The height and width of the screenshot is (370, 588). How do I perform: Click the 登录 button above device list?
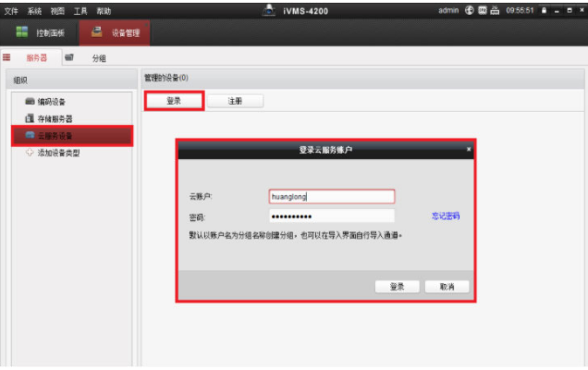[174, 101]
